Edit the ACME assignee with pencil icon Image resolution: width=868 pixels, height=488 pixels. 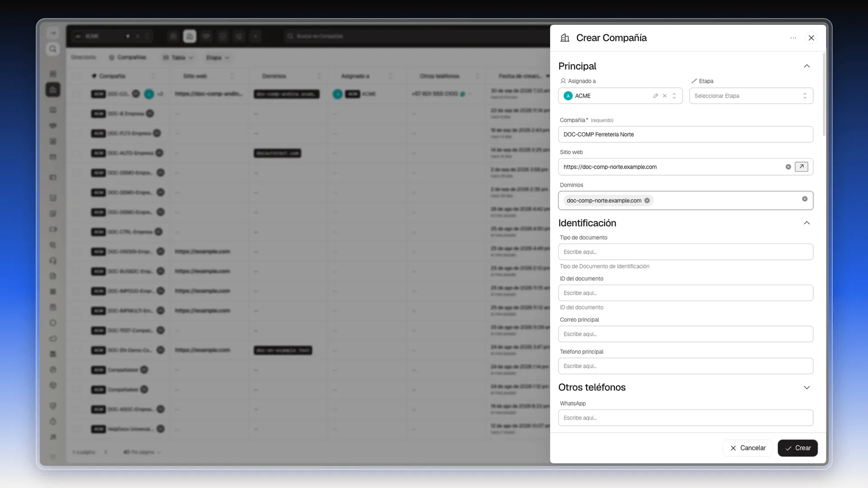(x=655, y=96)
